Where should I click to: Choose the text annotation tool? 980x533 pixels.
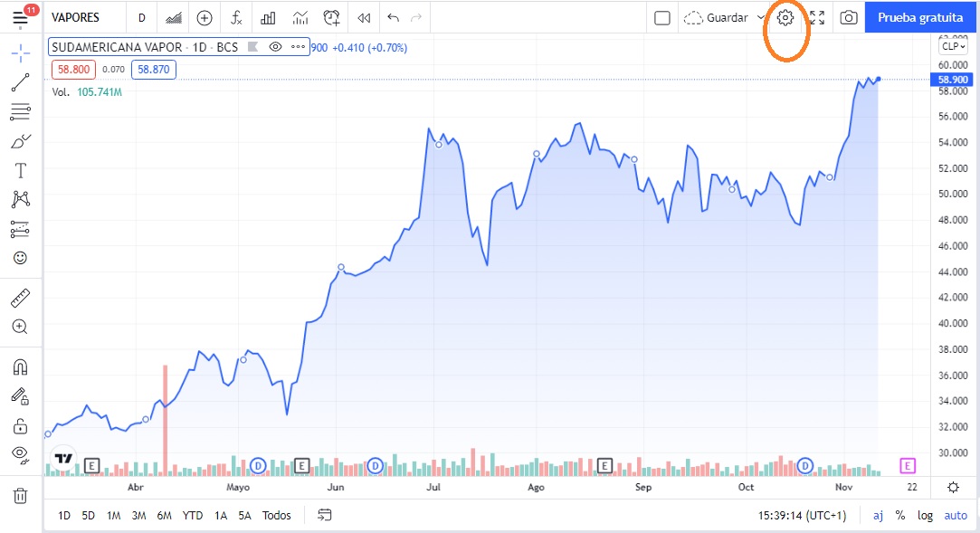[20, 170]
